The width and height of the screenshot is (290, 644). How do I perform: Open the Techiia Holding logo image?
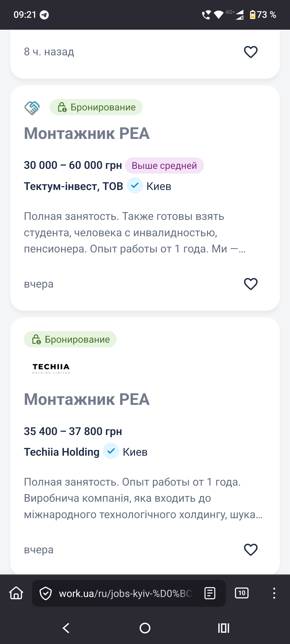(51, 369)
